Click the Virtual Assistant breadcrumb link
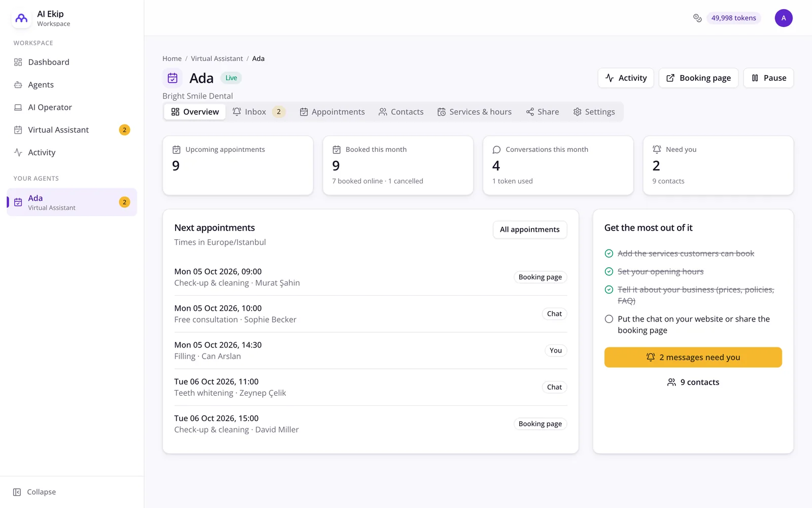This screenshot has width=812, height=508. [x=217, y=58]
